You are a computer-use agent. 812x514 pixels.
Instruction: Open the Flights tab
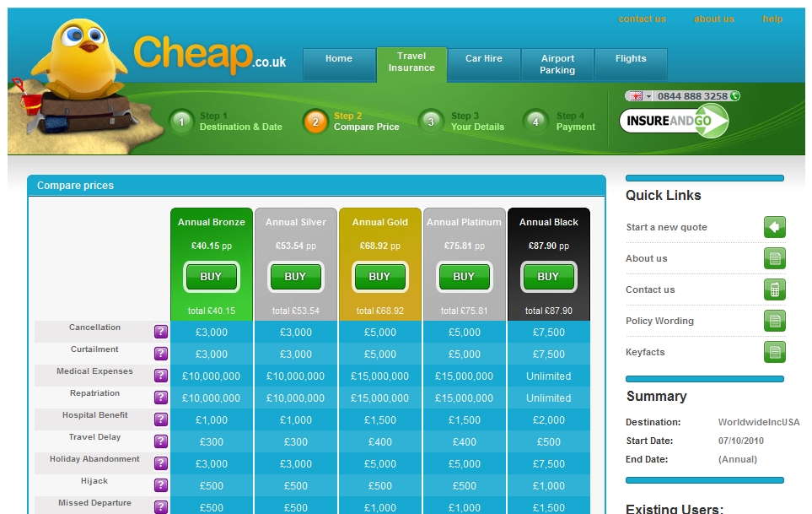[631, 64]
